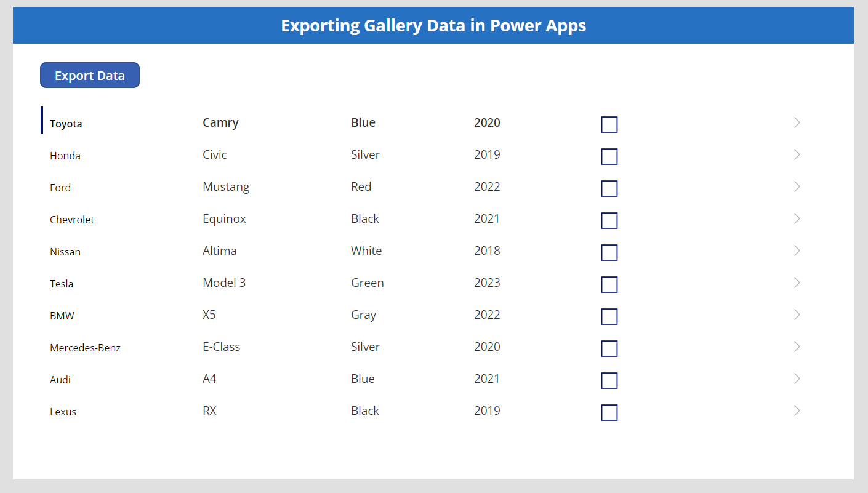
Task: Click the next arrow icon on the Ford row
Action: (797, 186)
